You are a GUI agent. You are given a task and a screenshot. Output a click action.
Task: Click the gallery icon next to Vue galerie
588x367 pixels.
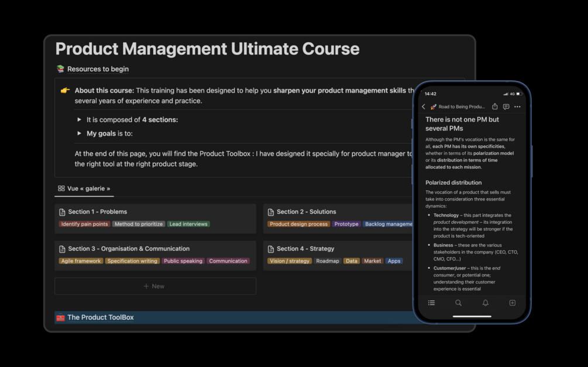click(x=61, y=189)
